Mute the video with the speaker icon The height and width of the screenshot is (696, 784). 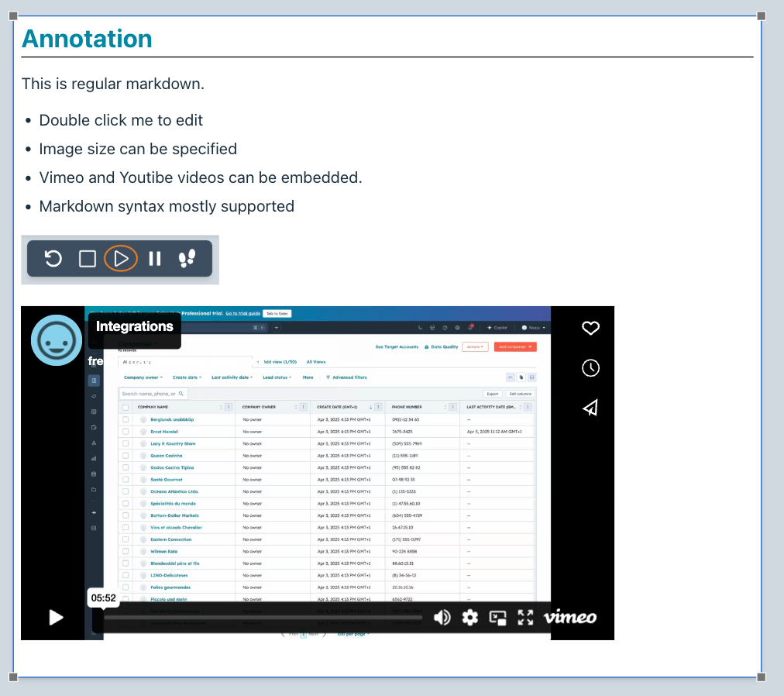click(x=442, y=617)
